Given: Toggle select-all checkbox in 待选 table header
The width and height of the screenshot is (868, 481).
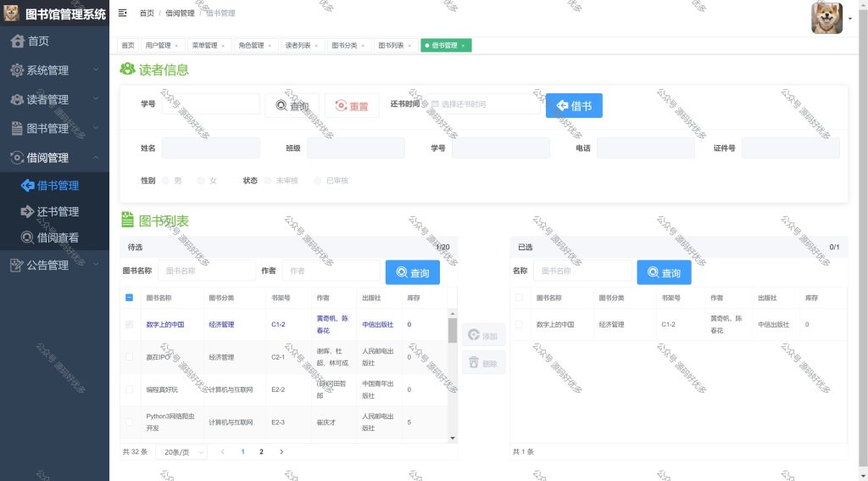Looking at the screenshot, I should pyautogui.click(x=129, y=298).
